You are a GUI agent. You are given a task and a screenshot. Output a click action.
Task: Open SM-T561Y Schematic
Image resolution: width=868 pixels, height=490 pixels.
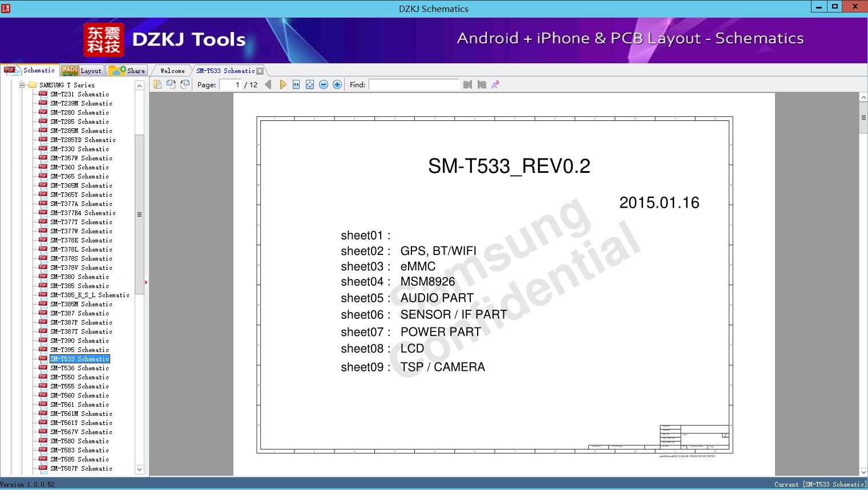[x=81, y=423]
